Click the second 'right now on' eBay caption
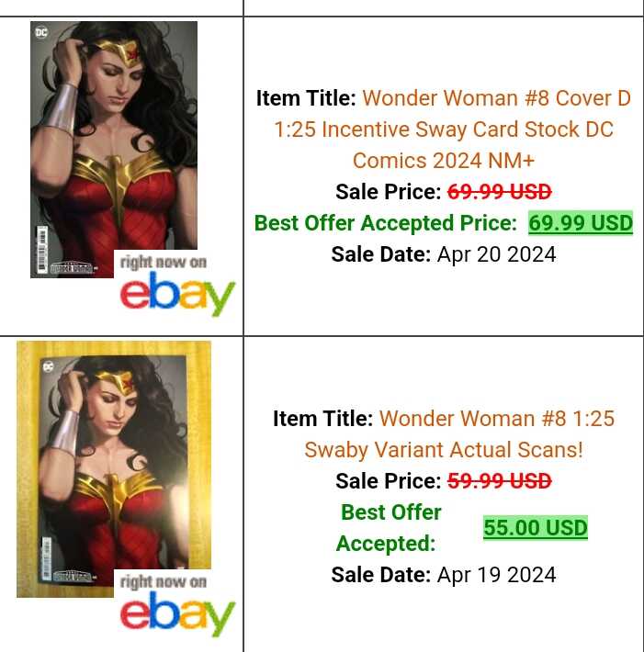The image size is (644, 652). (x=164, y=581)
